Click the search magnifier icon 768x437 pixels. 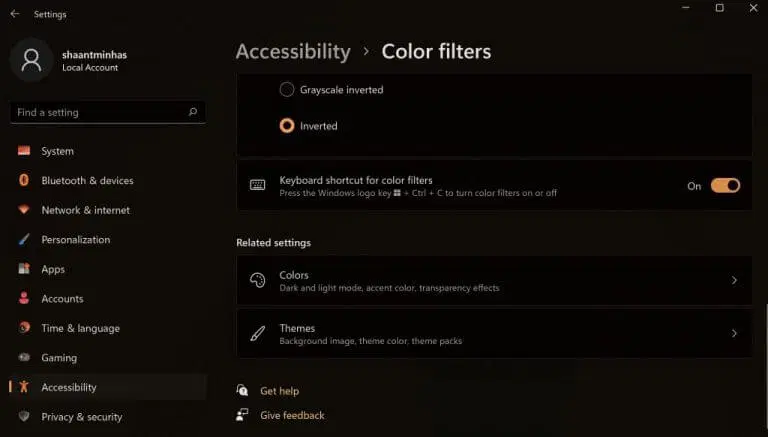(193, 112)
